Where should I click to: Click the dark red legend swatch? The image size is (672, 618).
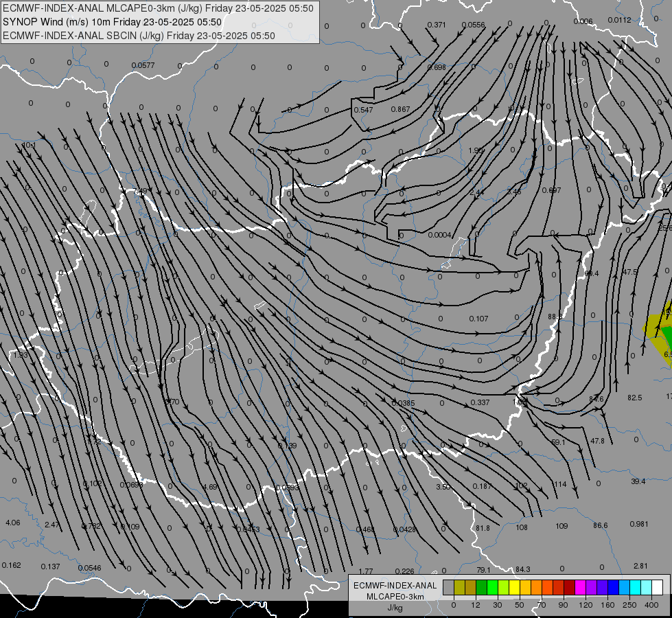point(570,587)
